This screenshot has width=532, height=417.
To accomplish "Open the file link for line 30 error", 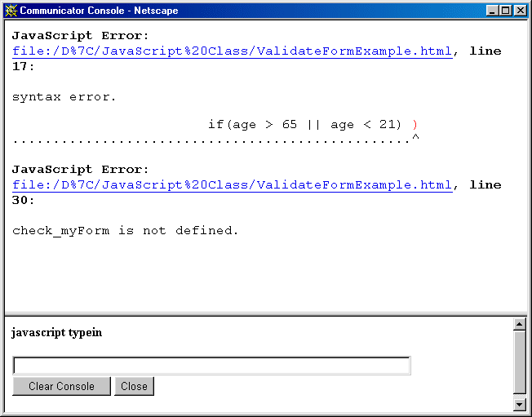I will [232, 185].
